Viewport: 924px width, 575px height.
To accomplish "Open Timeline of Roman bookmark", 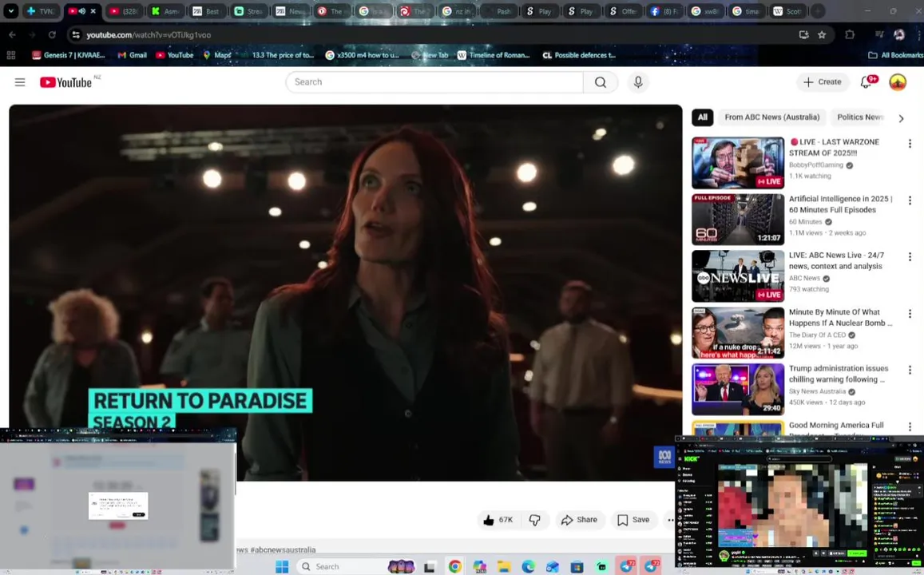I will point(494,55).
